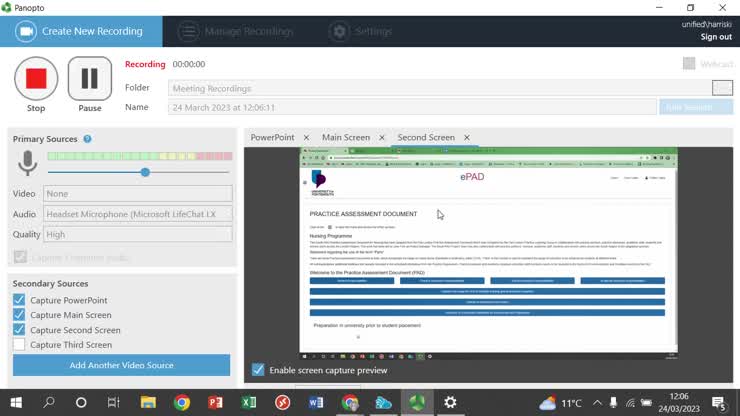Screen dimensions: 740x416
Task: Expand the Audio source dropdown
Action: tap(138, 214)
